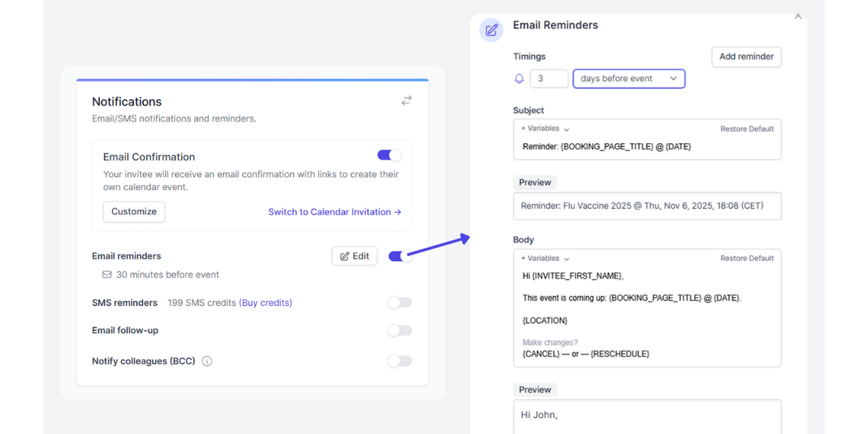
Task: Click the swap arrows icon on the Notifications card
Action: 407,101
